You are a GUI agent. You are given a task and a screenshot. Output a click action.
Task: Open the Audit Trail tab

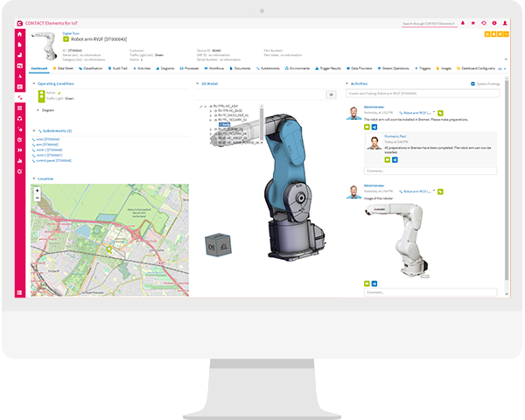pyautogui.click(x=118, y=68)
